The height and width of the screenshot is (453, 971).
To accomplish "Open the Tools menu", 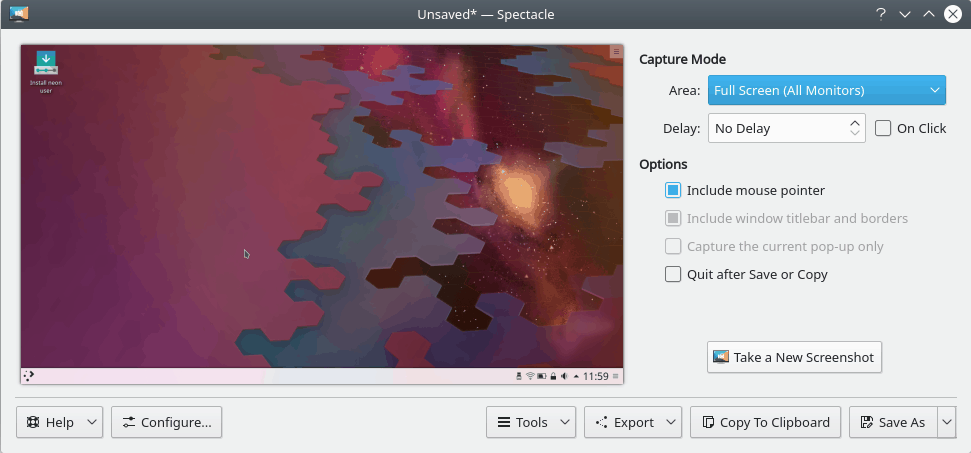I will pos(531,422).
